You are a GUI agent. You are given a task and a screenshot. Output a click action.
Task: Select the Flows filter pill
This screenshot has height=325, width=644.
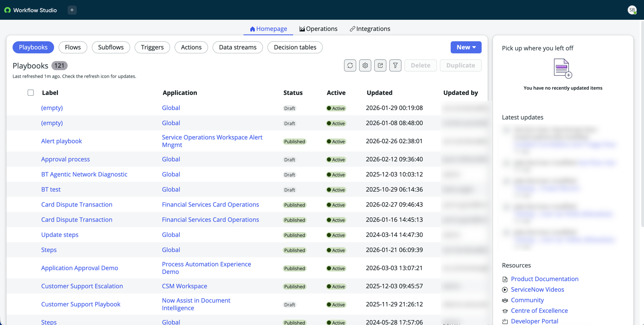(x=73, y=47)
